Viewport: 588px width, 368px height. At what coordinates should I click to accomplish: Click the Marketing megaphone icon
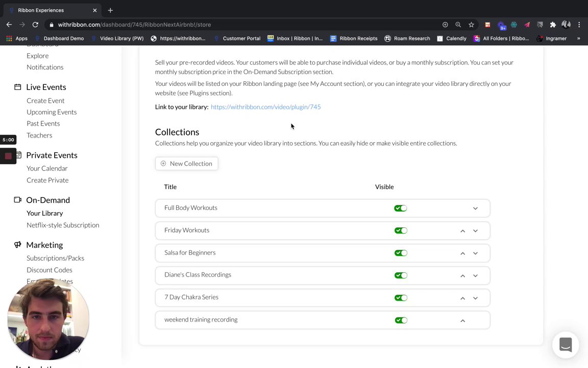18,245
